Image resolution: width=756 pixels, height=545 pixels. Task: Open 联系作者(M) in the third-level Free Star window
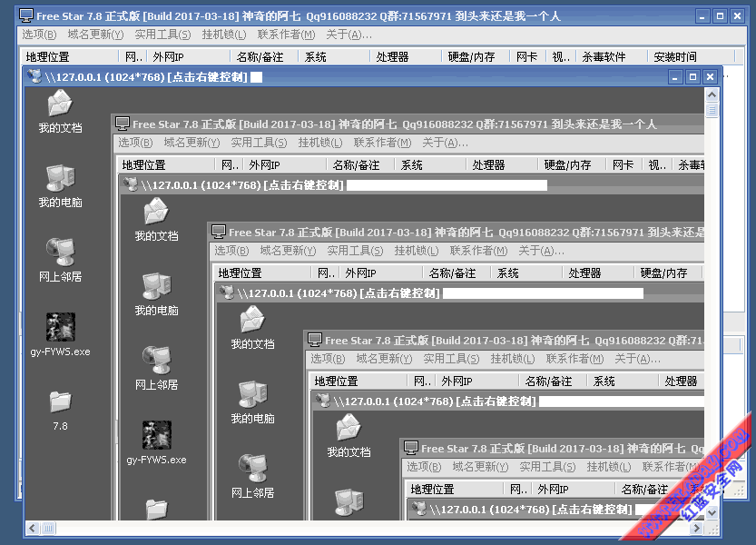click(x=479, y=251)
